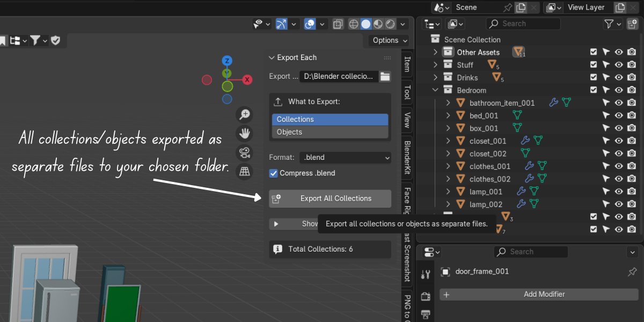644x322 pixels.
Task: Collapse the Bedroom collection in the Outliner
Action: 435,90
